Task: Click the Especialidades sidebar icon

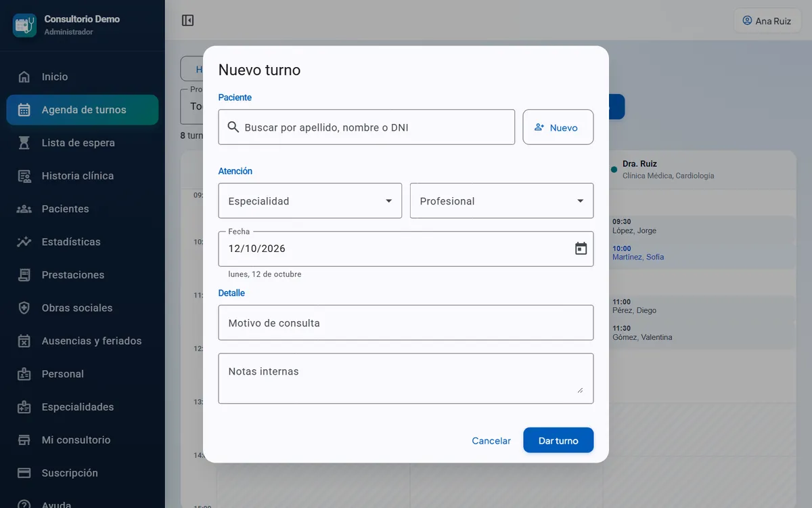Action: pos(24,407)
